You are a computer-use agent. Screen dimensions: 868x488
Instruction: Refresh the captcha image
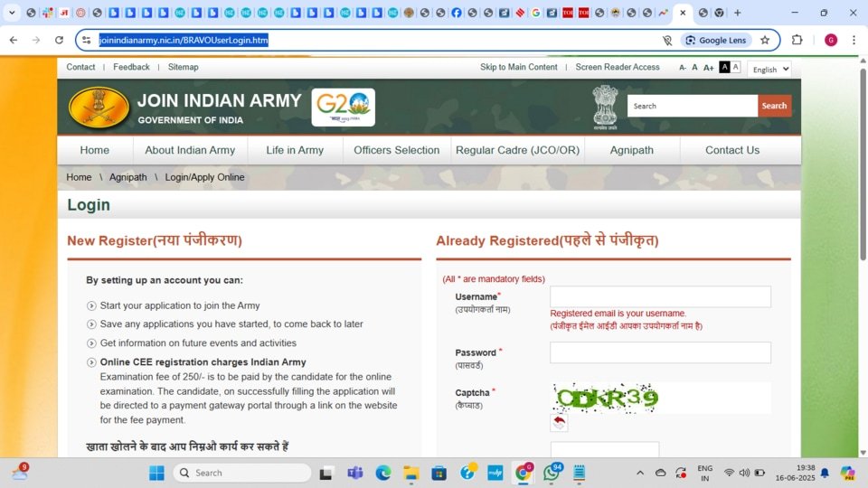coord(559,423)
